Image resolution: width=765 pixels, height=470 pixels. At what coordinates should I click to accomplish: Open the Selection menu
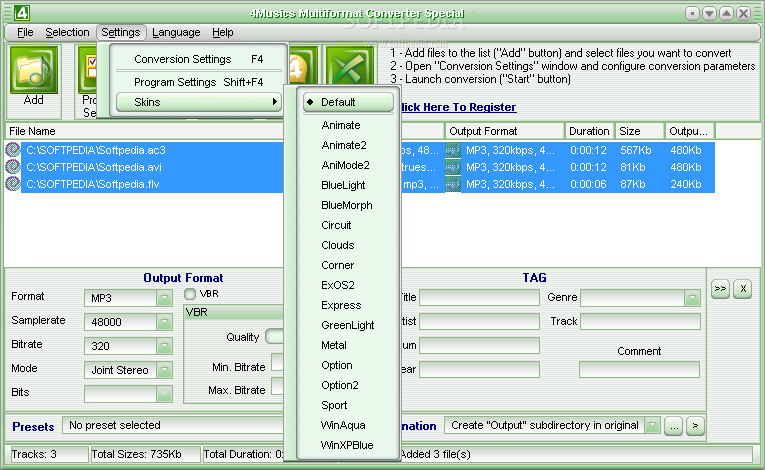tap(67, 32)
